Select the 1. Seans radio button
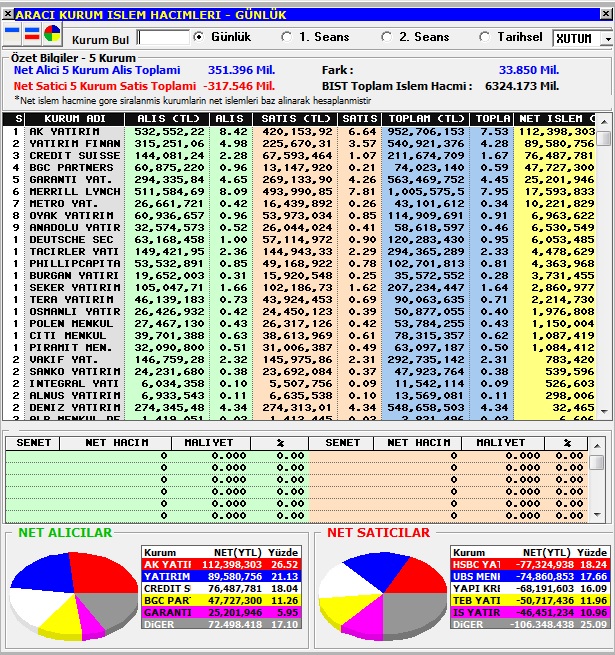Viewport: 615px width, 655px height. (287, 37)
